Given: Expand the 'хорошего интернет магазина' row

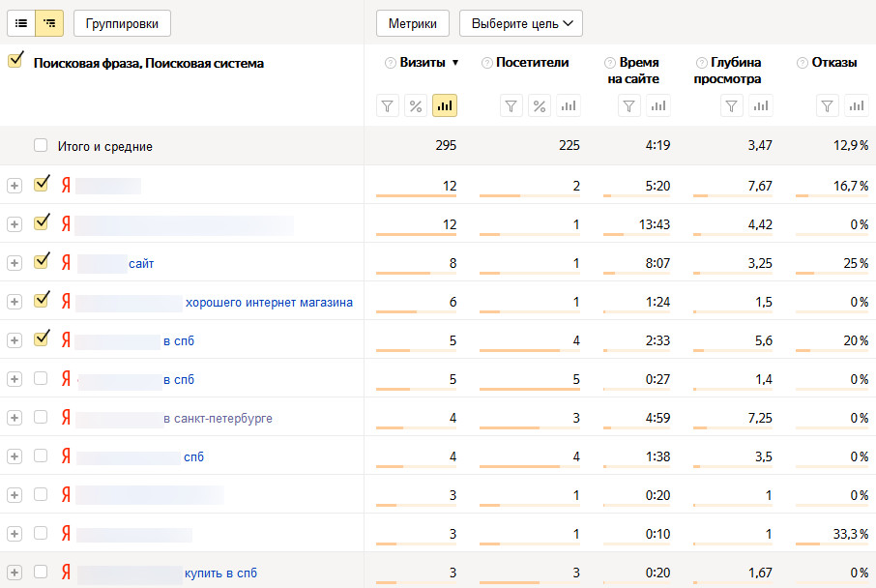Looking at the screenshot, I should 14,302.
